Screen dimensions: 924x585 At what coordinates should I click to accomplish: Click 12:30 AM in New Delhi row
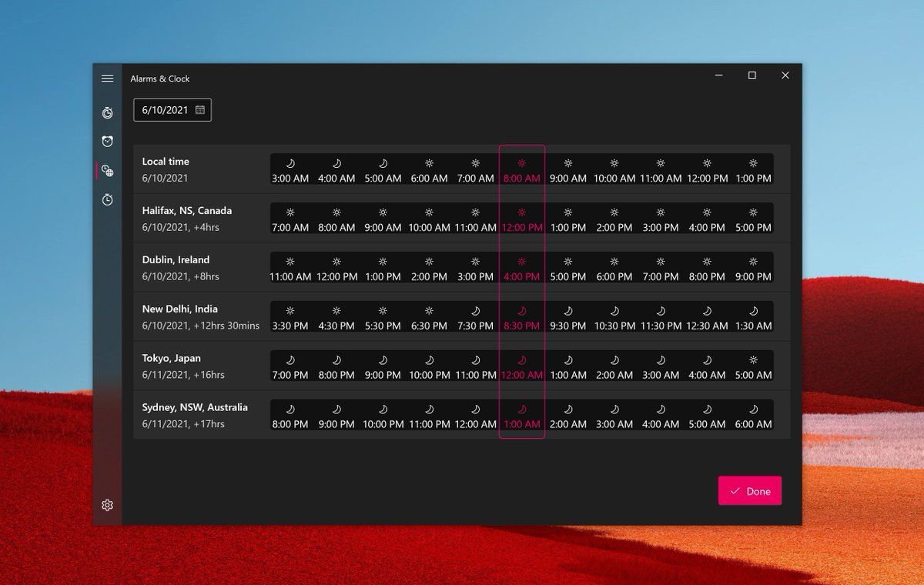pyautogui.click(x=707, y=318)
